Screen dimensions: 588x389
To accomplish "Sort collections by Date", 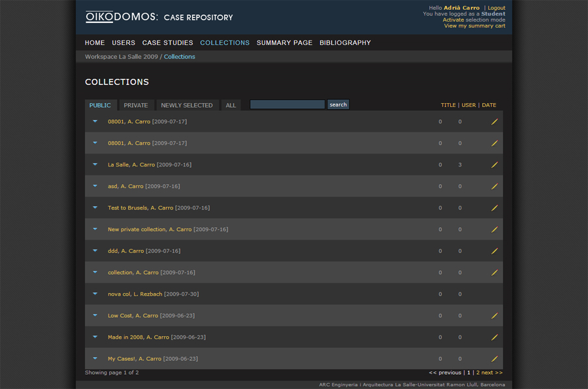I will coord(489,105).
